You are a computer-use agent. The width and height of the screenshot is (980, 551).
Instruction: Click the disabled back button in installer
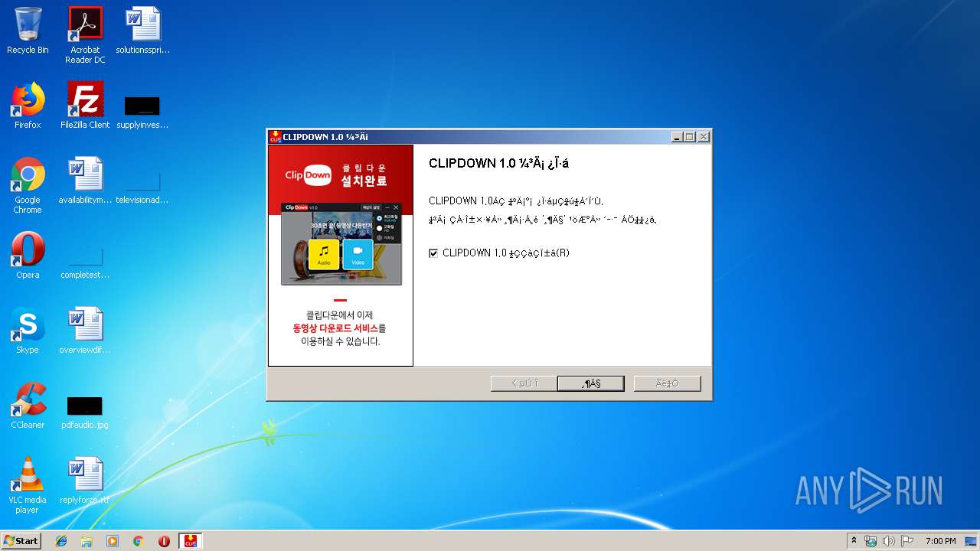click(x=524, y=383)
